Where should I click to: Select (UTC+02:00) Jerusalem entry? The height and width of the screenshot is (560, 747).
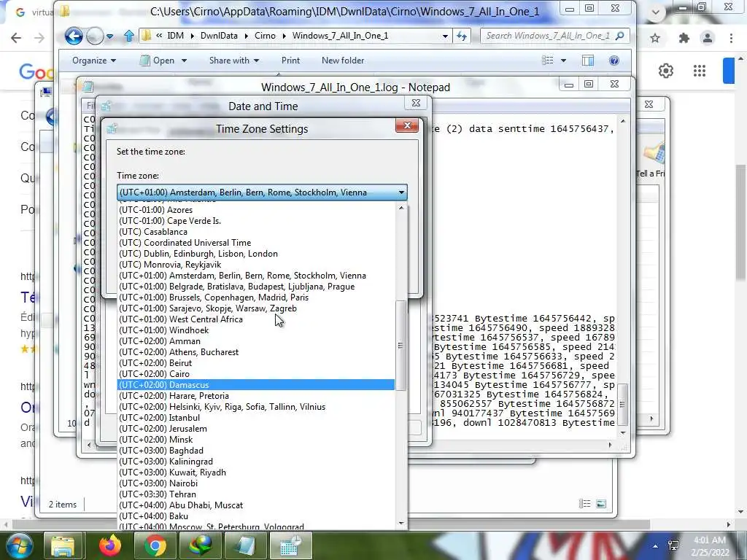(x=256, y=429)
